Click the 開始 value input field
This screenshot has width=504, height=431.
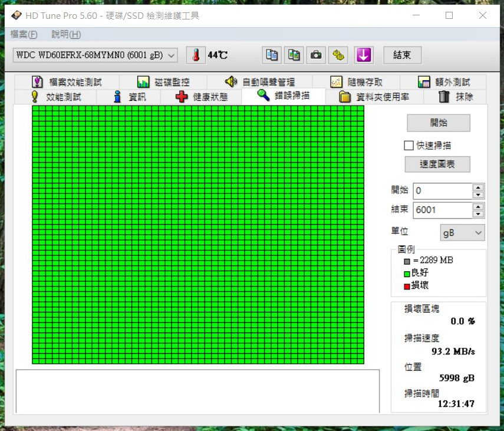tap(443, 191)
